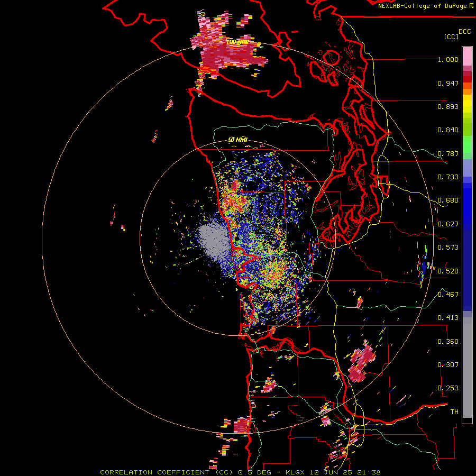
Task: Select the 1.000 legend value
Action: [x=448, y=59]
